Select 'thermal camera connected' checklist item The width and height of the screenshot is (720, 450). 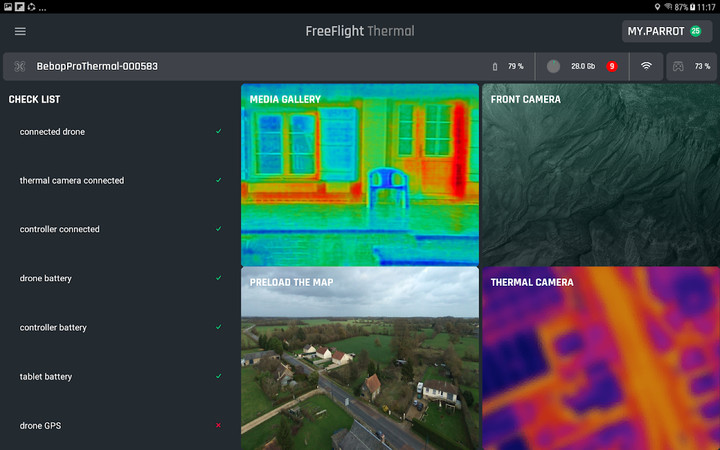(120, 180)
